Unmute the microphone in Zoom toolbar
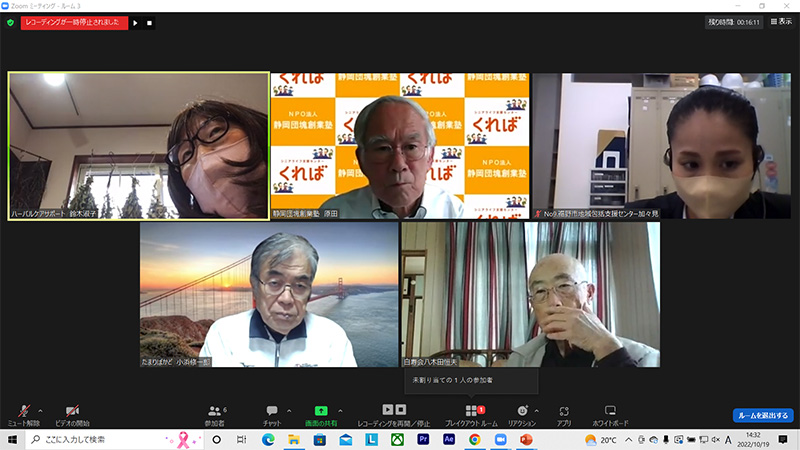Image resolution: width=800 pixels, height=450 pixels. (22, 412)
